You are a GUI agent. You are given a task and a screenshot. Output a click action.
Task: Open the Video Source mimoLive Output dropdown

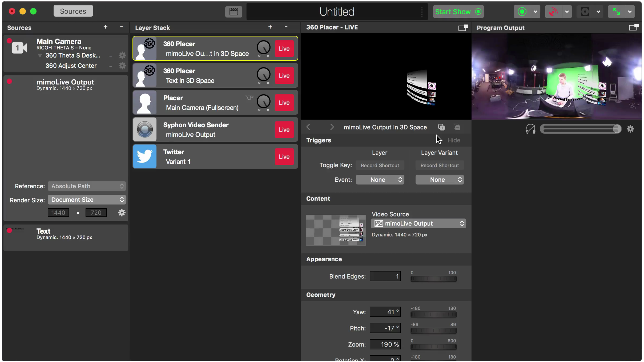coord(462,223)
